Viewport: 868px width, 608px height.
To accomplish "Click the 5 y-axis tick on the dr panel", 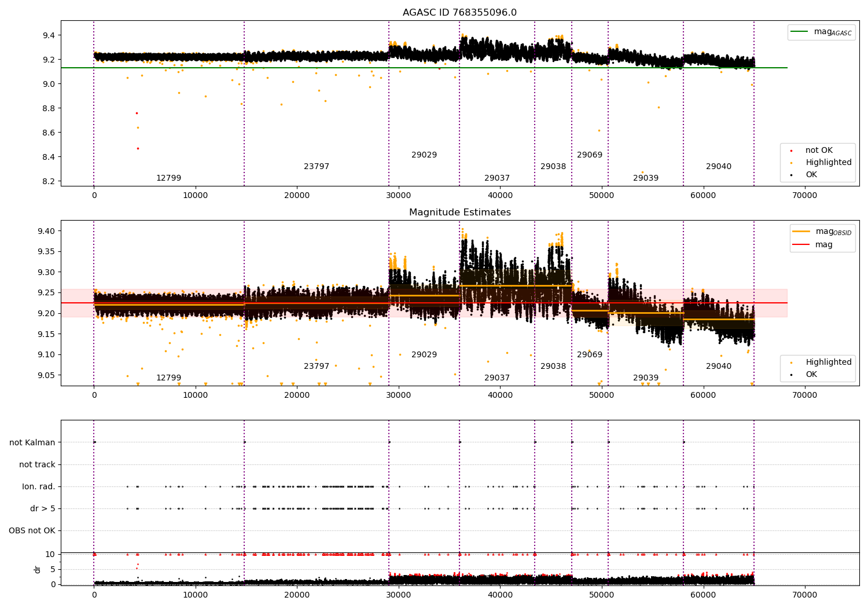I will click(53, 569).
